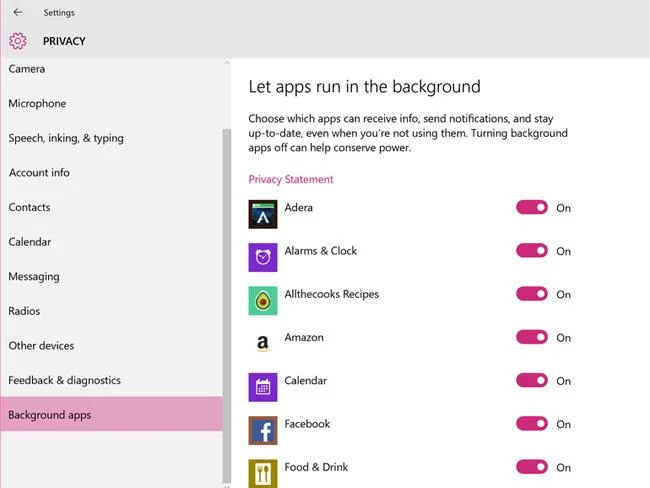Screen dimensions: 650x488
Task: Disable Alarms & Clock background toggle
Action: [x=532, y=250]
